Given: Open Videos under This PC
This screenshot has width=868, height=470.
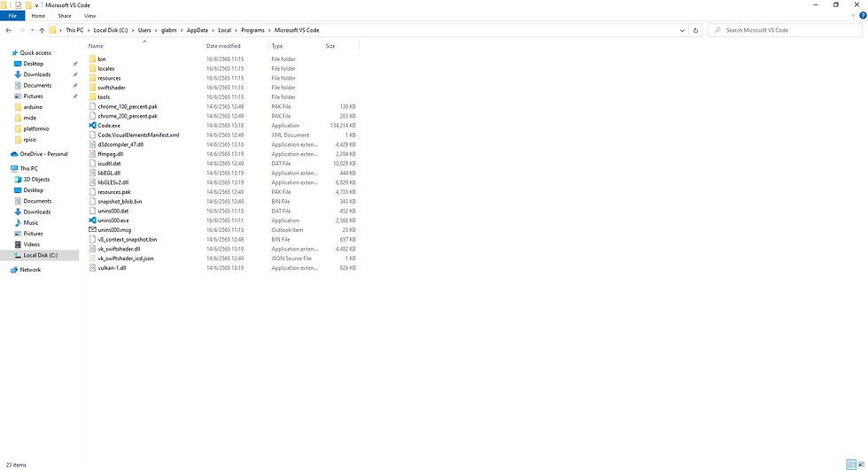Looking at the screenshot, I should tap(32, 244).
